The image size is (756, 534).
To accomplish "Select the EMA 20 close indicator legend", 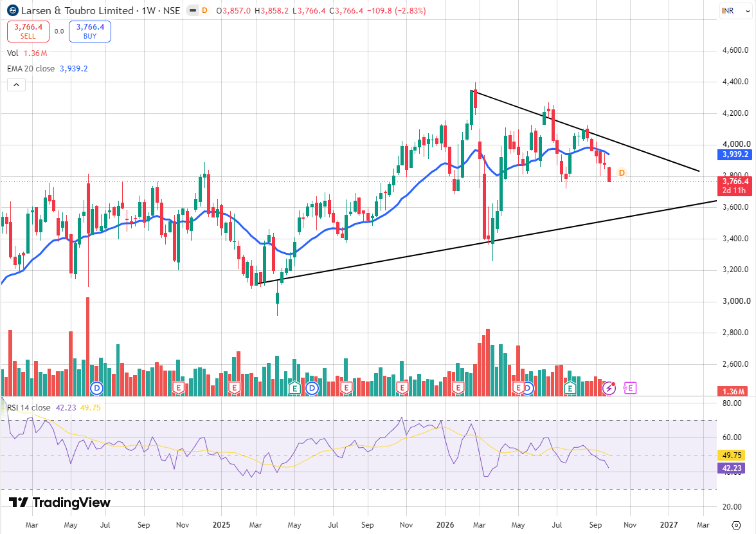I will 48,68.
